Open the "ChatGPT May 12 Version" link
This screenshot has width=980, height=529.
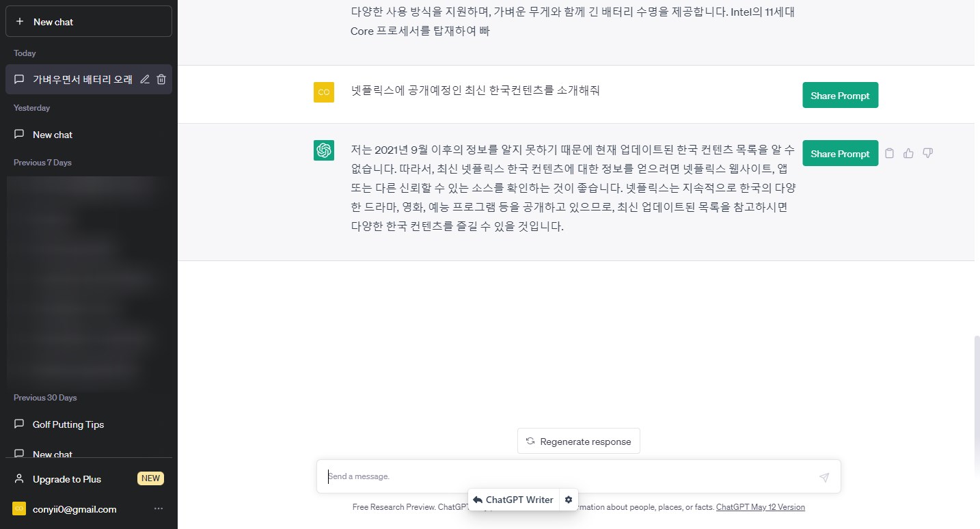(x=760, y=506)
